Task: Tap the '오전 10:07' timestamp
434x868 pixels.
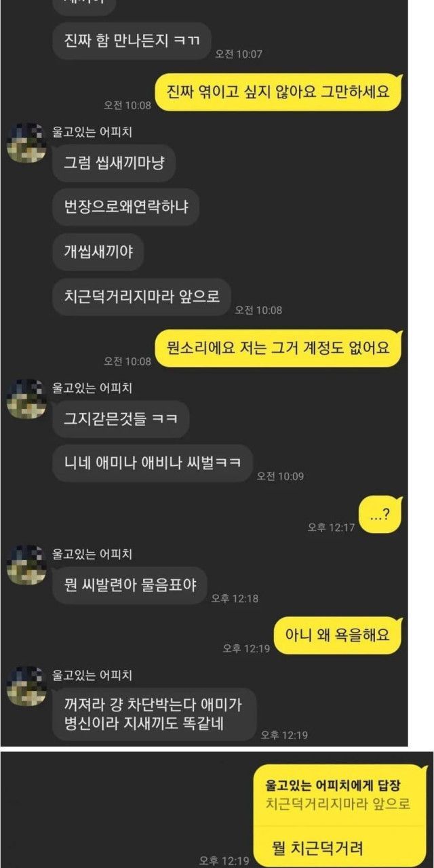Action: [239, 54]
